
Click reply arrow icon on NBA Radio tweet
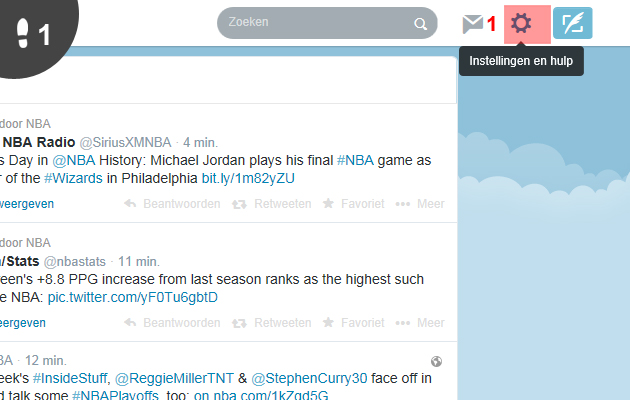[x=130, y=204]
